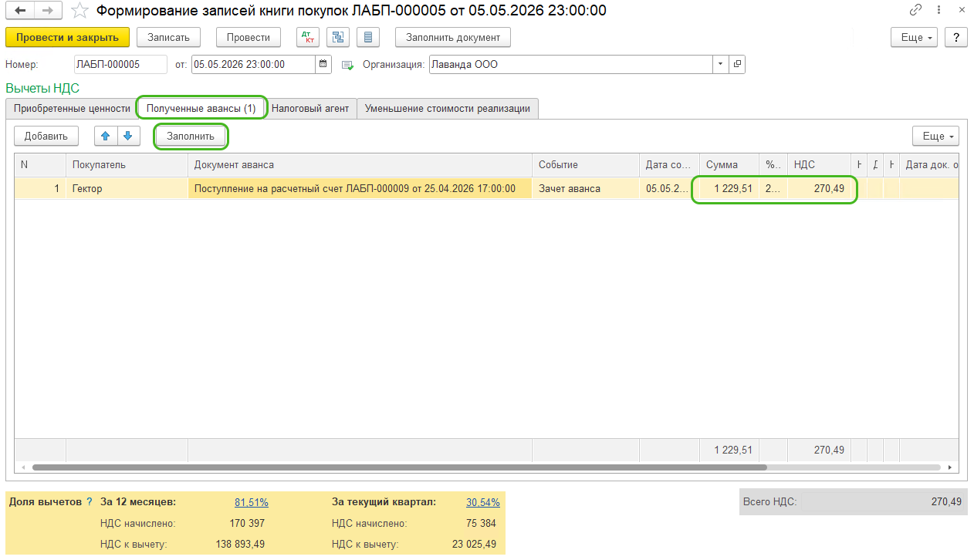The image size is (974, 560).
Task: Select the 1 229,51 amount cell in row
Action: pos(729,188)
